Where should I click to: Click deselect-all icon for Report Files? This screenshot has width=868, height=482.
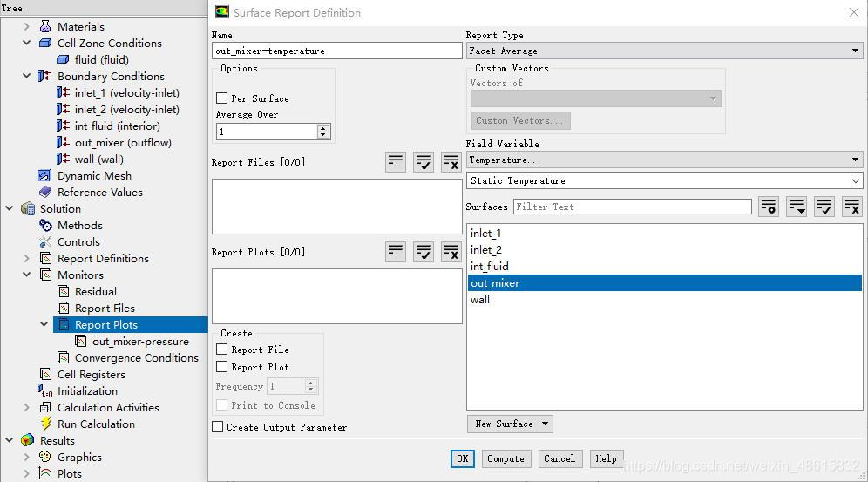pyautogui.click(x=451, y=161)
